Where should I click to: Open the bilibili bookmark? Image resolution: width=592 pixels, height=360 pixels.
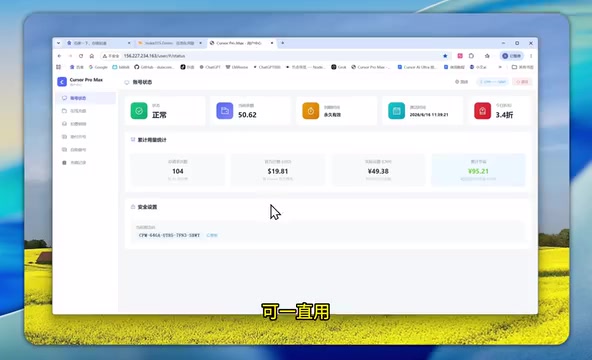click(x=121, y=67)
